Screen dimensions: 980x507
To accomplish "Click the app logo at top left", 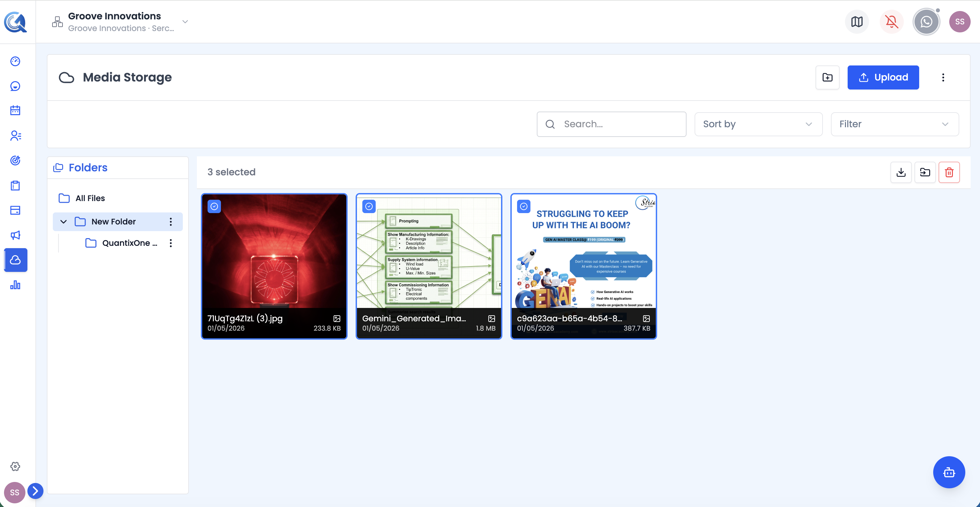I will tap(16, 22).
